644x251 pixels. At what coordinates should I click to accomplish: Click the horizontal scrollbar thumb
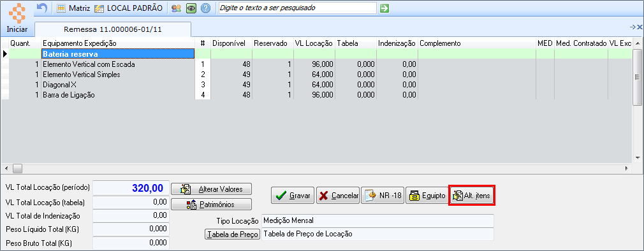(17, 168)
